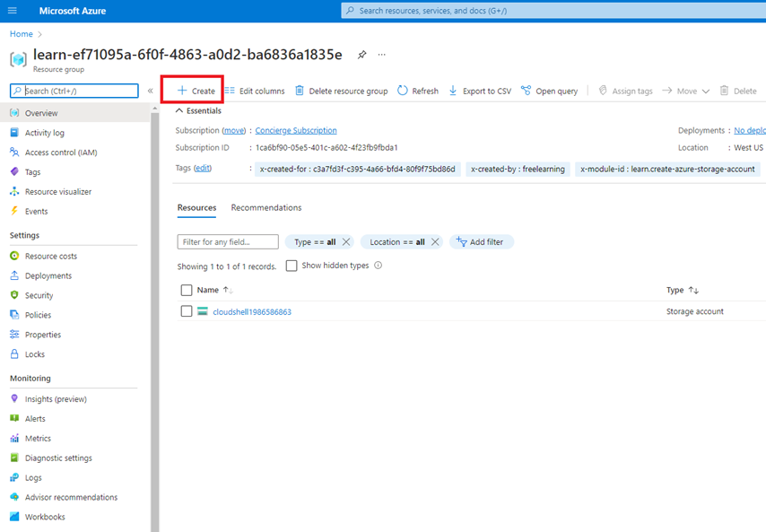Click the Refresh circular arrow icon
This screenshot has width=766, height=532.
click(403, 91)
